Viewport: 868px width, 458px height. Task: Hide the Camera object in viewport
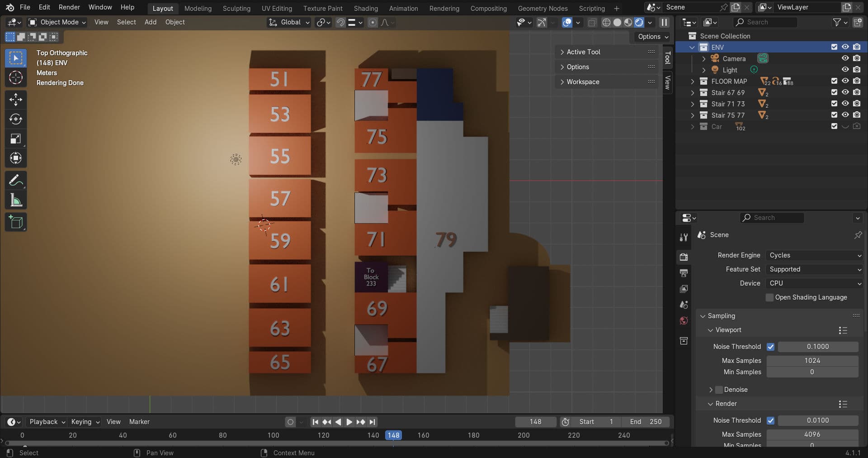click(845, 58)
